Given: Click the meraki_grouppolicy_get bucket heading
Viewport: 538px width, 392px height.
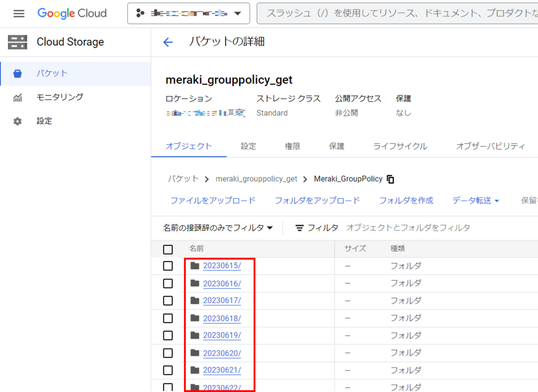Looking at the screenshot, I should pyautogui.click(x=229, y=80).
